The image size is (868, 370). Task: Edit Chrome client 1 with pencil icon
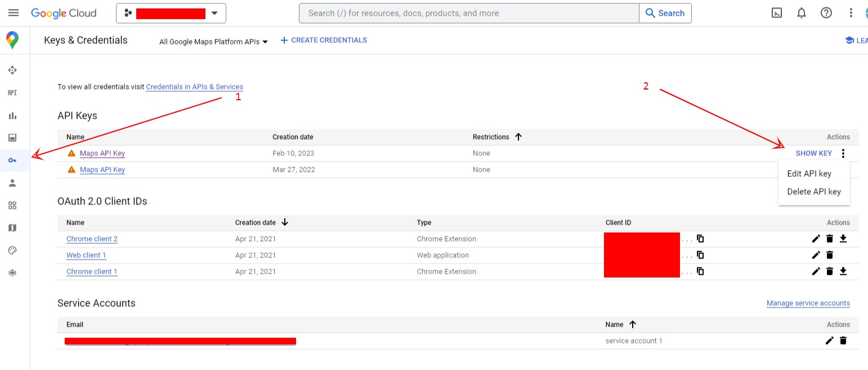816,271
